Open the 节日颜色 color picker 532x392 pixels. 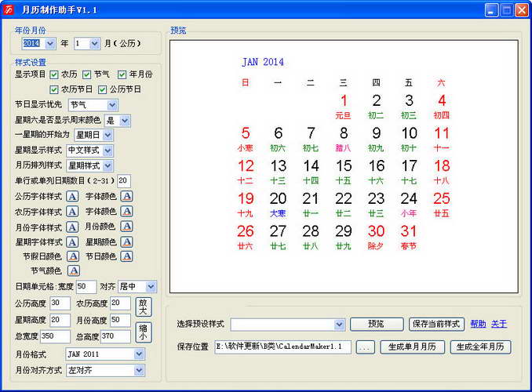[127, 256]
